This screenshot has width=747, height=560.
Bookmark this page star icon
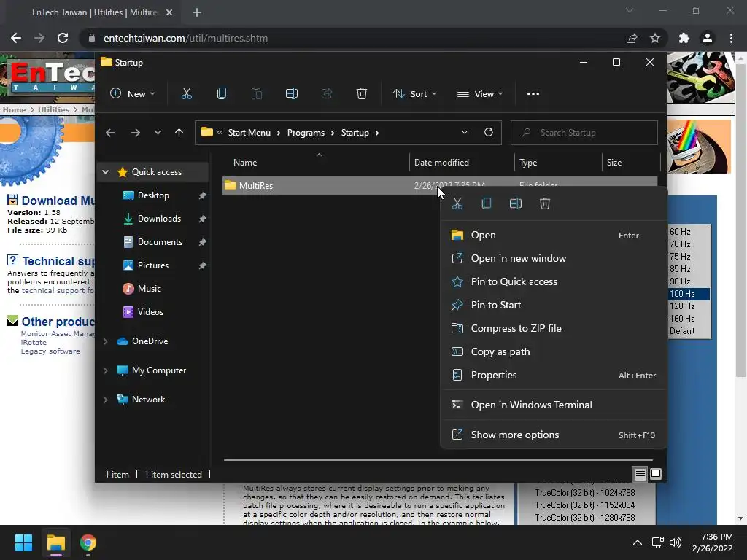pyautogui.click(x=655, y=38)
